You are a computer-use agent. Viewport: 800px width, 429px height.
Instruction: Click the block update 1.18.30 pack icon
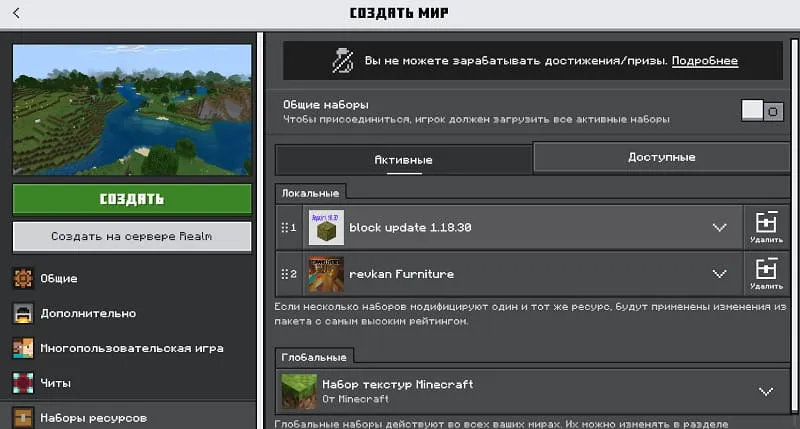326,228
